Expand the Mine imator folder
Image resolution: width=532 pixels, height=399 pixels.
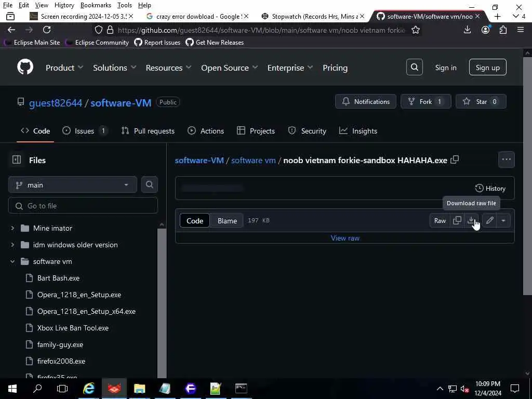pyautogui.click(x=12, y=228)
